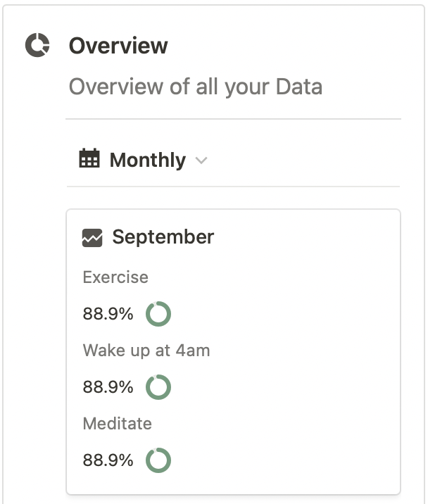
Task: Click the Exercise 88.9% value
Action: click(x=108, y=314)
